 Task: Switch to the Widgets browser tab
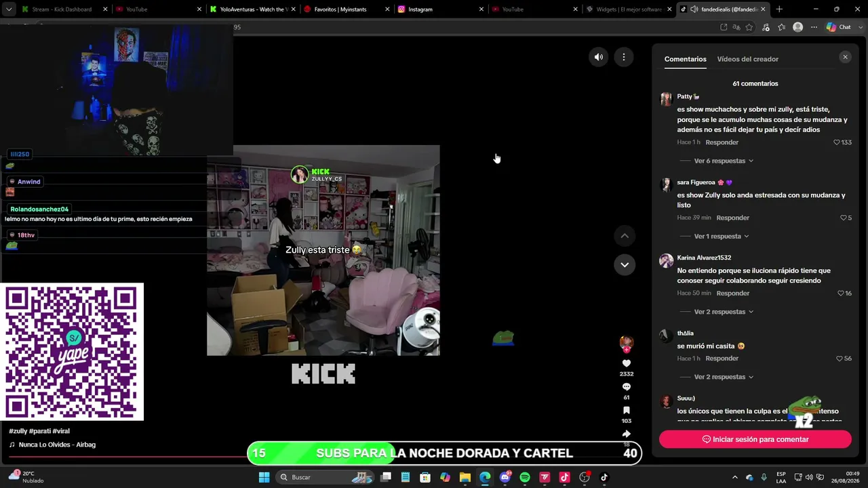pyautogui.click(x=629, y=9)
